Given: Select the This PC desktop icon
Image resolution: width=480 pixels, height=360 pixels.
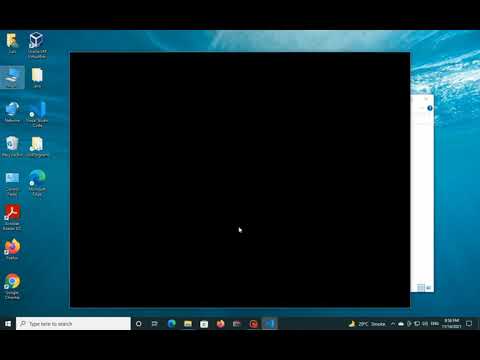Looking at the screenshot, I should [x=12, y=77].
